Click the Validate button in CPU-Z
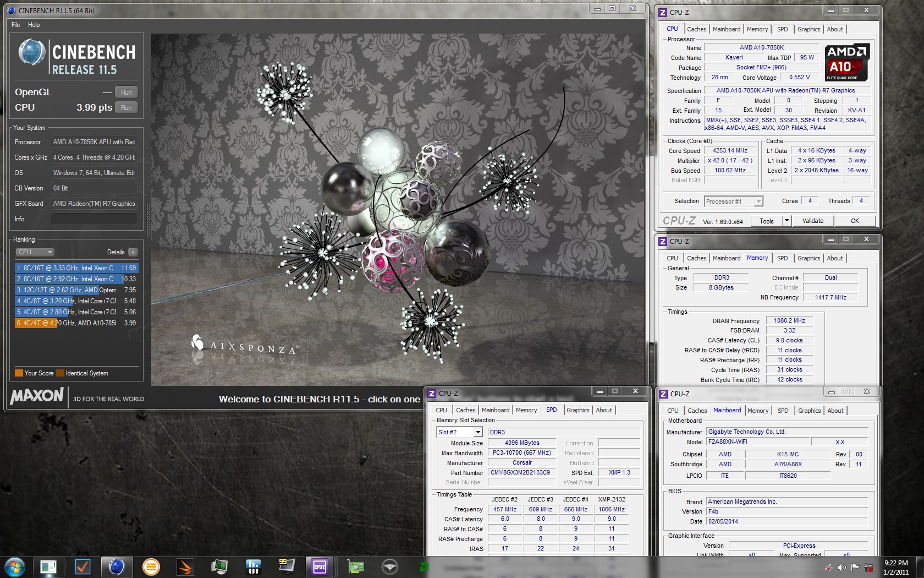The height and width of the screenshot is (578, 924). 812,221
